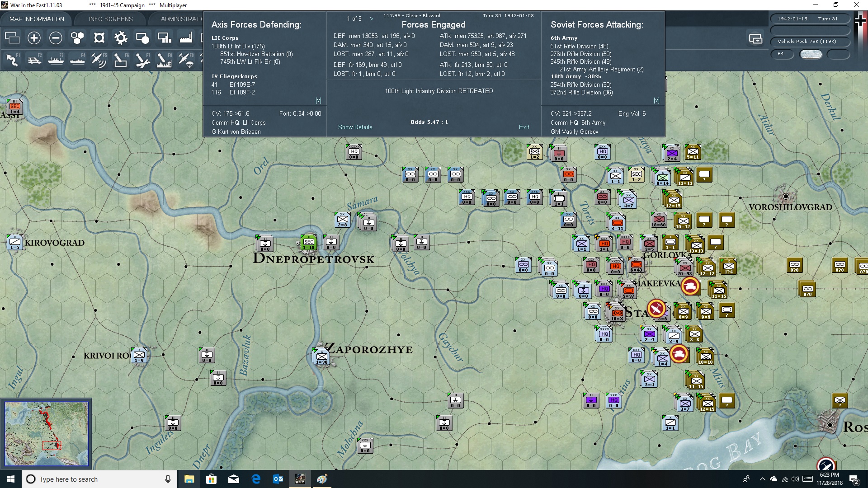Open Microsoft Edge from the taskbar

tap(256, 479)
